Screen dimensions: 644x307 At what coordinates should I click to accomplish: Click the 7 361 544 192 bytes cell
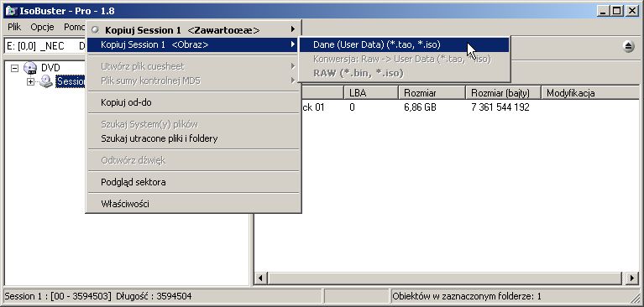[500, 108]
